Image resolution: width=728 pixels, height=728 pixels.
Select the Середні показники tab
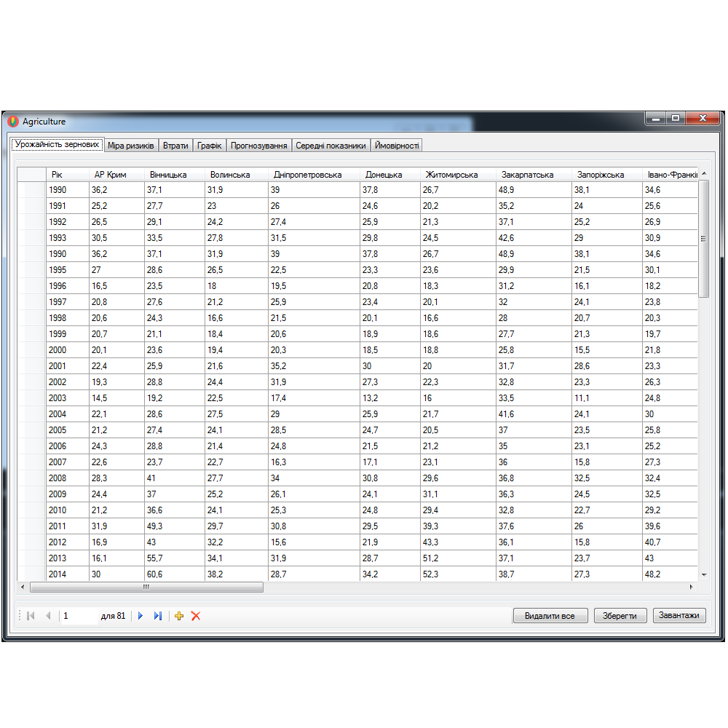[x=331, y=146]
